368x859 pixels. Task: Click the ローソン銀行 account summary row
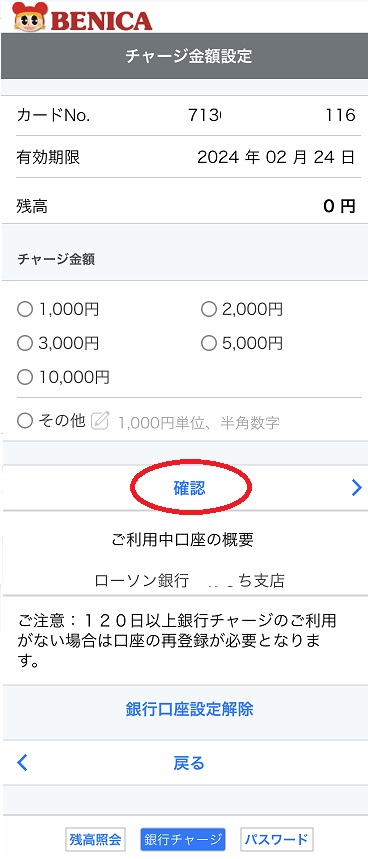coord(189,581)
